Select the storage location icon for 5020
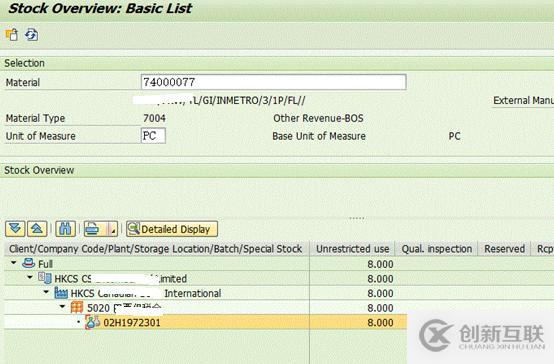The width and height of the screenshot is (554, 364). coord(77,307)
